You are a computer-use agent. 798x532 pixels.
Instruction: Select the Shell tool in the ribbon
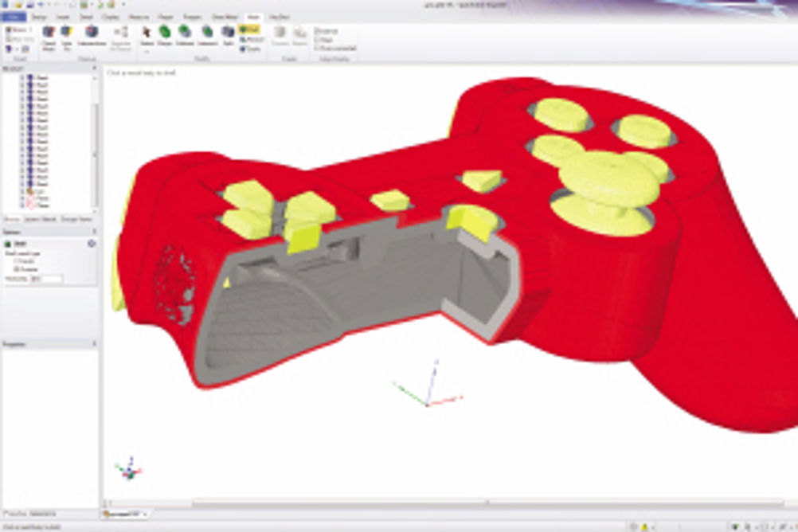[250, 29]
